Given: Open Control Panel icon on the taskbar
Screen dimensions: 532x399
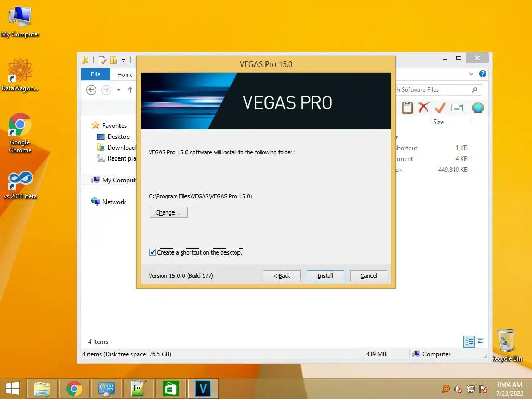Looking at the screenshot, I should tap(106, 389).
